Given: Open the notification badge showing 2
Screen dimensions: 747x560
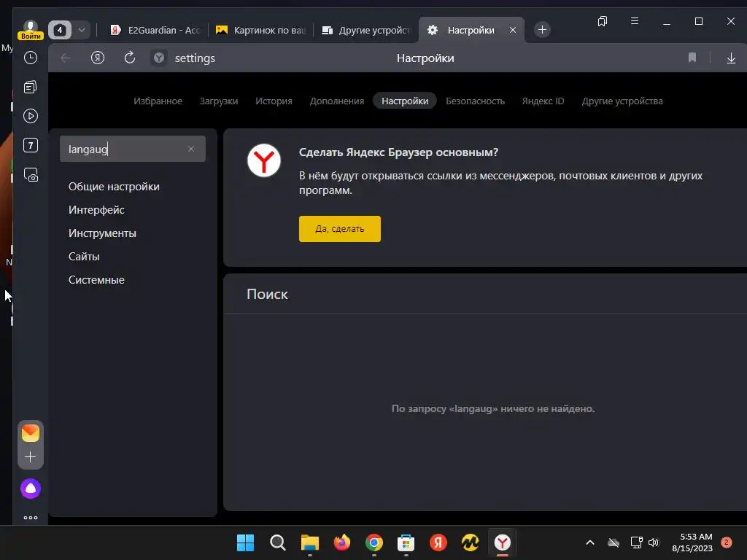Looking at the screenshot, I should 727,542.
